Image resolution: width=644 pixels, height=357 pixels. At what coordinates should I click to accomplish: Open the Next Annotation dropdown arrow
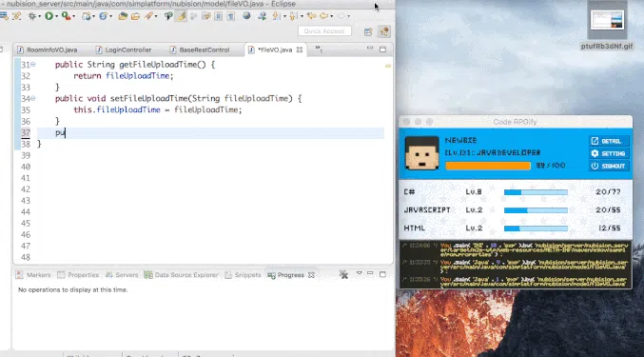[284, 16]
